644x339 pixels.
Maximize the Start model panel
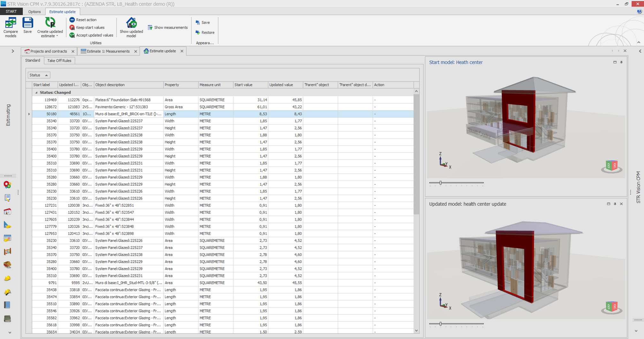(x=615, y=62)
